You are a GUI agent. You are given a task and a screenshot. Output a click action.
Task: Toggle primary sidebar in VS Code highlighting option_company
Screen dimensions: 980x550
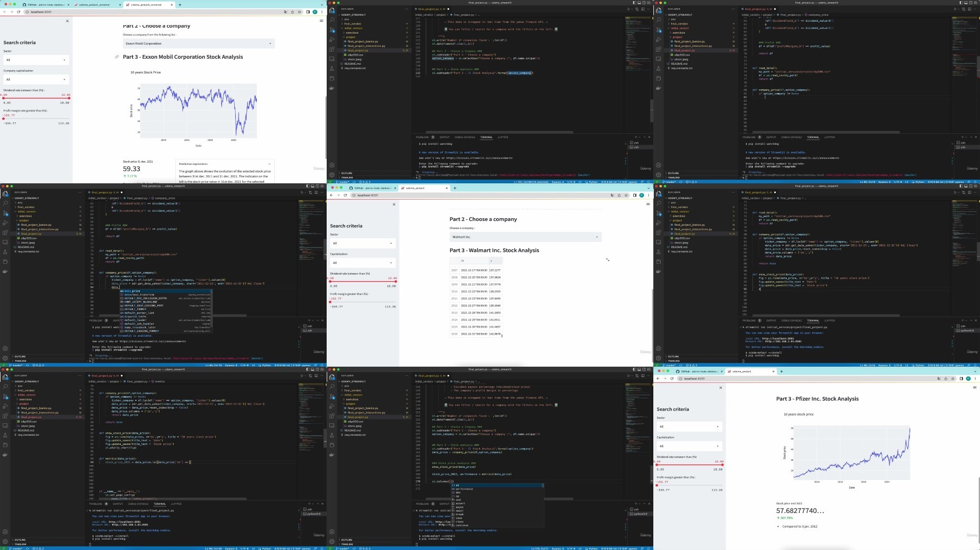pyautogui.click(x=635, y=3)
